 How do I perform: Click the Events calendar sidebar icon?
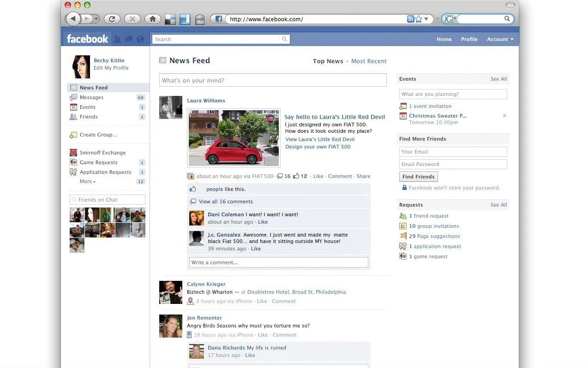tap(73, 107)
